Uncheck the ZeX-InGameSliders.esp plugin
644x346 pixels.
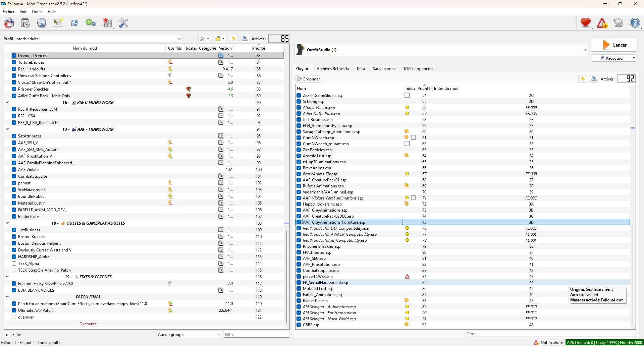(x=299, y=96)
